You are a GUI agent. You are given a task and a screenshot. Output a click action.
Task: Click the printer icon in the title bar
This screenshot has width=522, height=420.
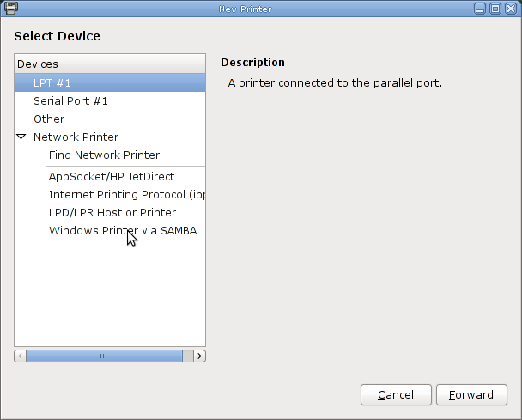point(10,9)
